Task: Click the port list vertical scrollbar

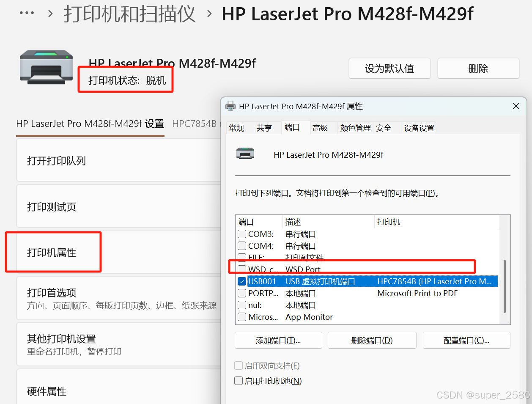Action: (x=505, y=286)
